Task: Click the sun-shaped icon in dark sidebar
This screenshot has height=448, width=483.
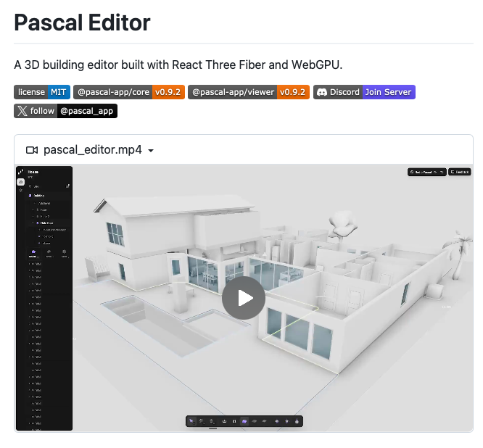Action: (20, 190)
